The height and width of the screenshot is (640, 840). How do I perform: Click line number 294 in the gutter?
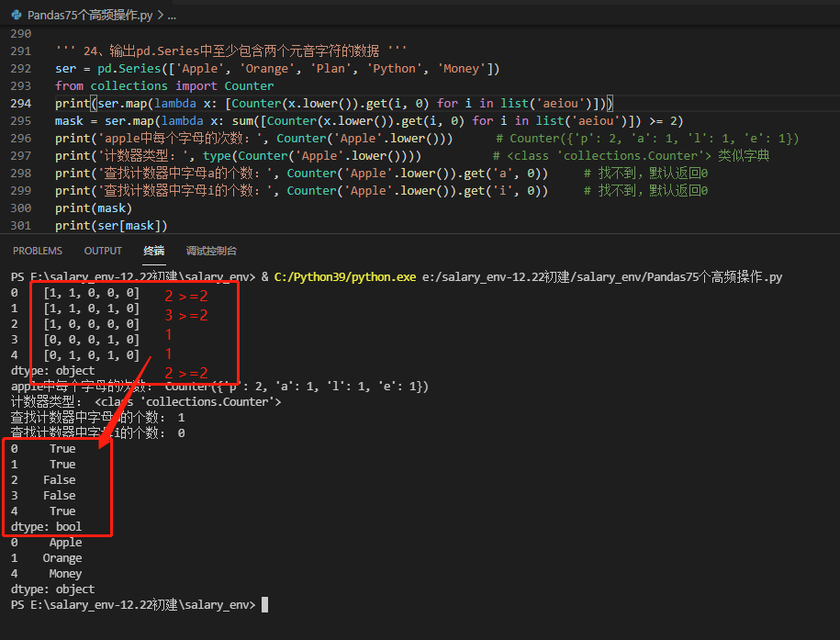[x=21, y=104]
